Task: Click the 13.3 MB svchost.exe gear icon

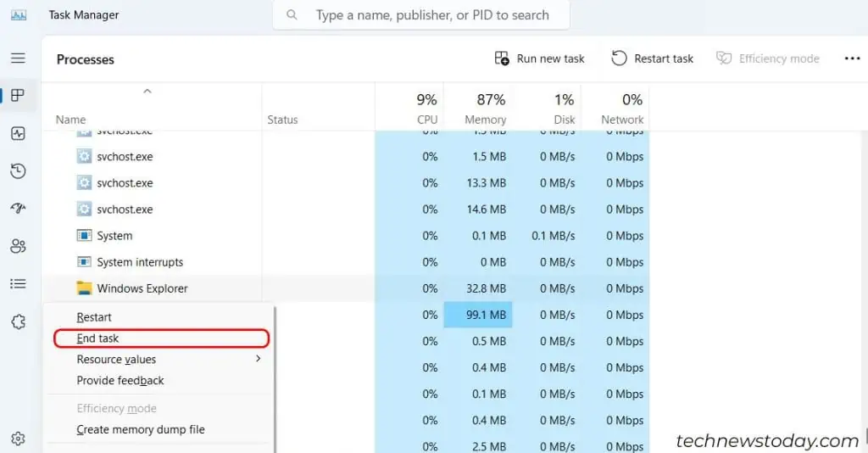Action: click(84, 182)
